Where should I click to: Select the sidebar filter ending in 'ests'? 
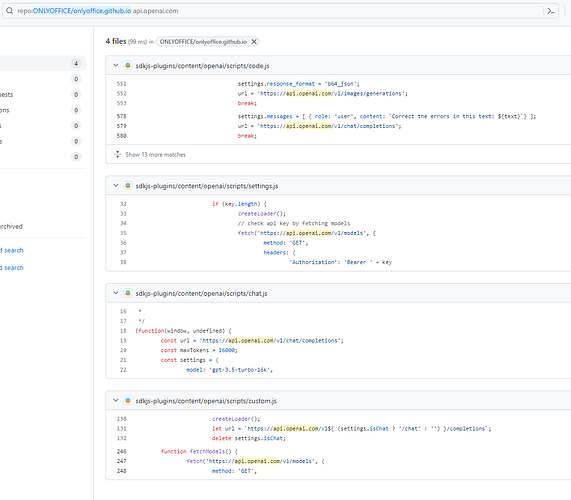click(42, 95)
